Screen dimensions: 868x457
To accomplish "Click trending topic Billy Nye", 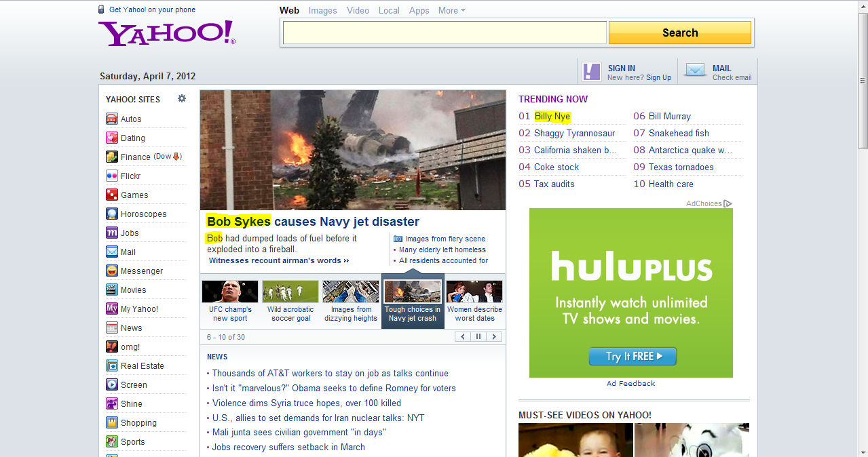I will 552,116.
